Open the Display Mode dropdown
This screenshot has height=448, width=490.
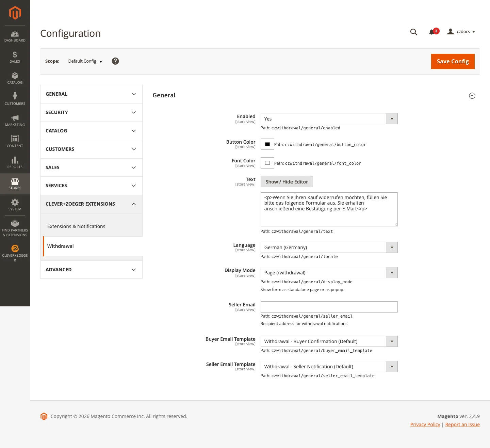pos(329,273)
